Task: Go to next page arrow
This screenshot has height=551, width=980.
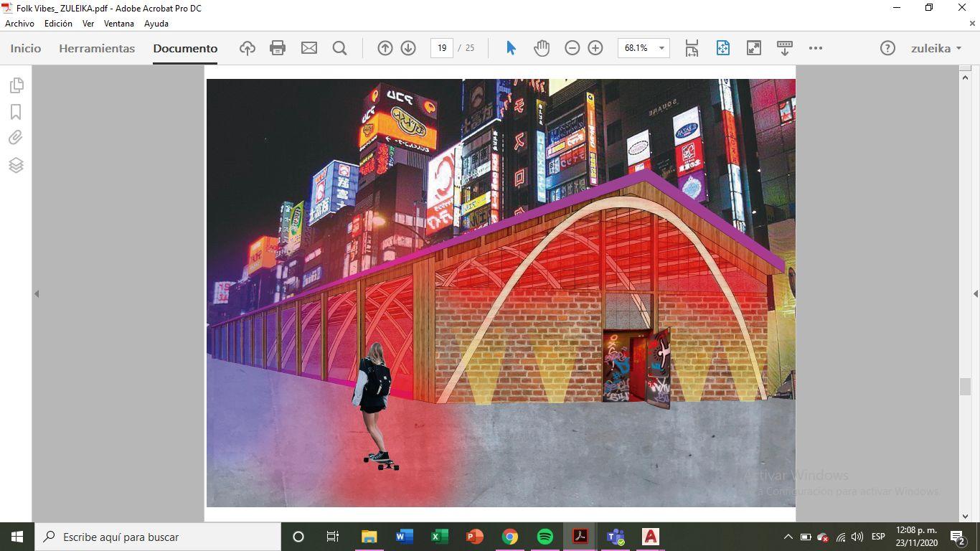Action: (x=408, y=48)
